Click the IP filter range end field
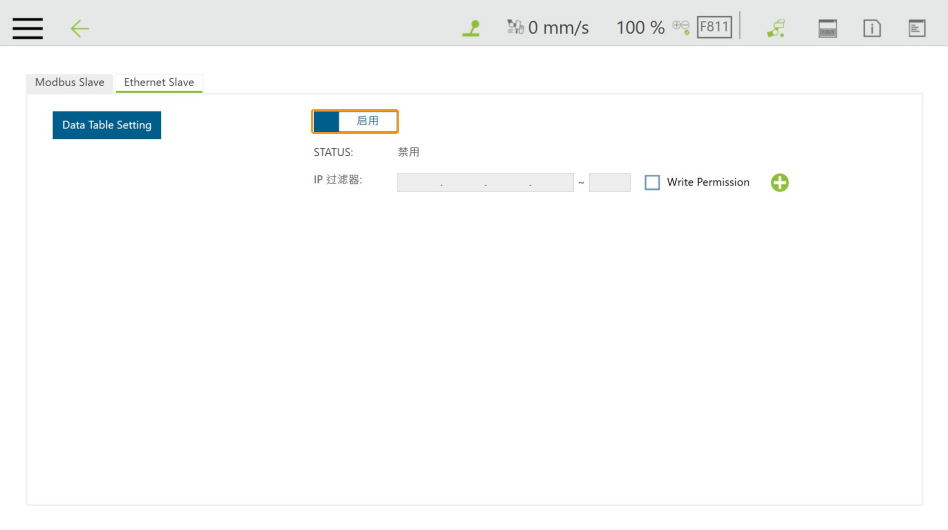 (610, 182)
